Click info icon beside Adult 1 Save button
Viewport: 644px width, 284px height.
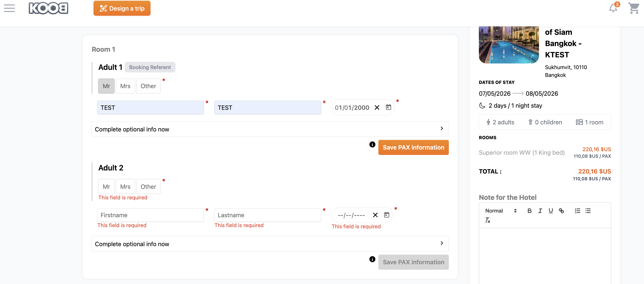(372, 144)
